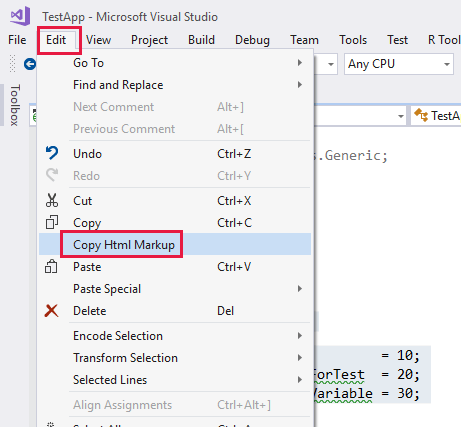This screenshot has width=461, height=427.
Task: Click the Undo arrow icon in menu
Action: click(x=52, y=153)
